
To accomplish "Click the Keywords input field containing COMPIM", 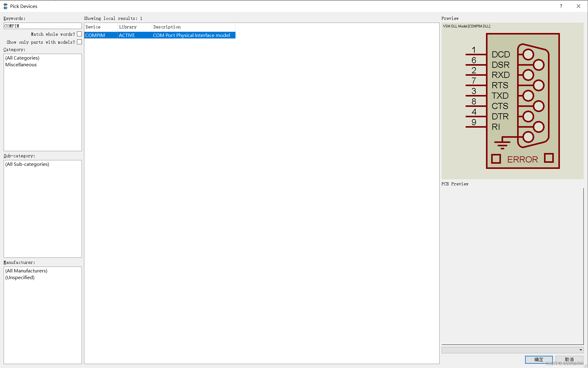I will [42, 26].
